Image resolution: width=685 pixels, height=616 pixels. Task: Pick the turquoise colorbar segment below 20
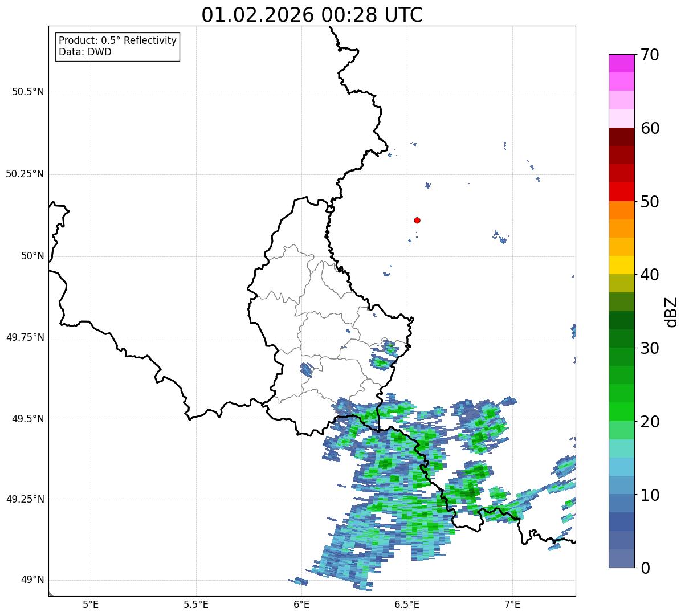(621, 448)
